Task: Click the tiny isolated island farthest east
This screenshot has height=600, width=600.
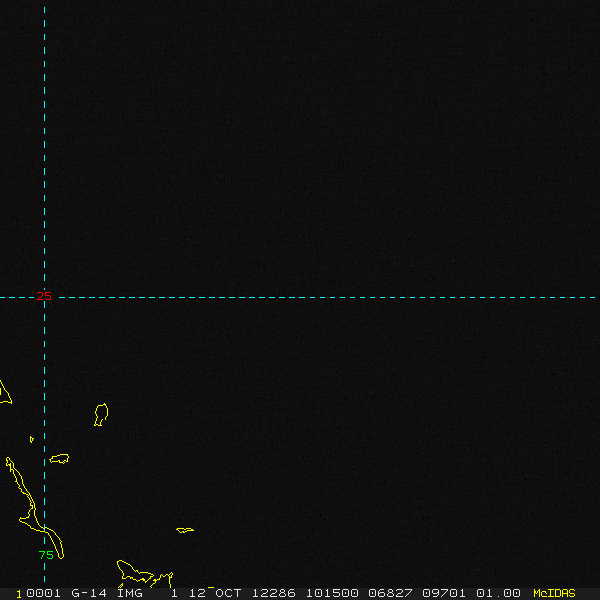Action: [x=185, y=530]
